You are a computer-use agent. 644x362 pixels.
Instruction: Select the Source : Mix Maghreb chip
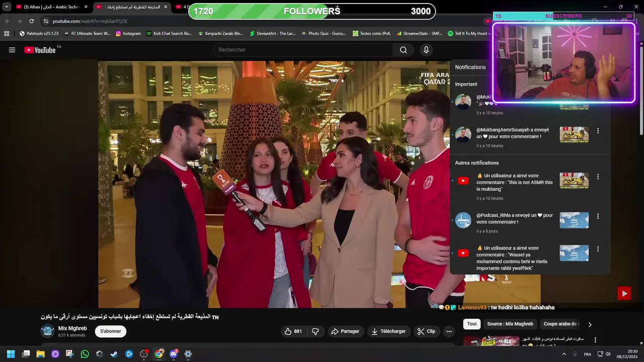pyautogui.click(x=510, y=324)
